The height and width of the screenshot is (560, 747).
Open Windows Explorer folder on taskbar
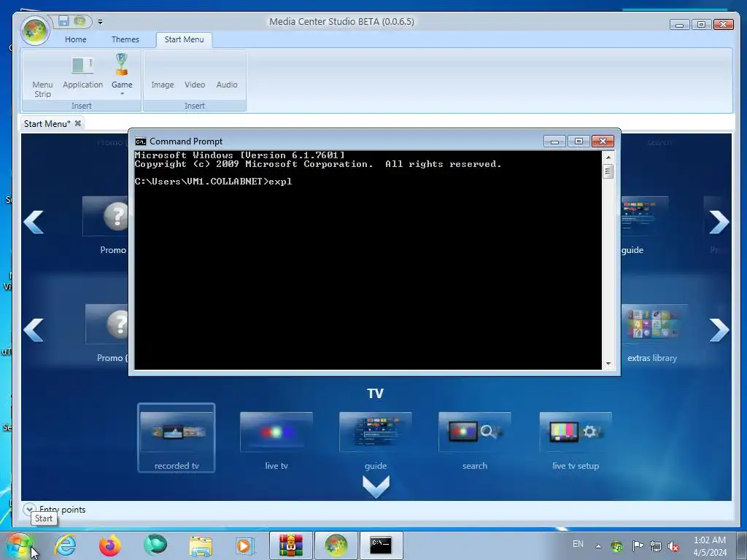(201, 545)
